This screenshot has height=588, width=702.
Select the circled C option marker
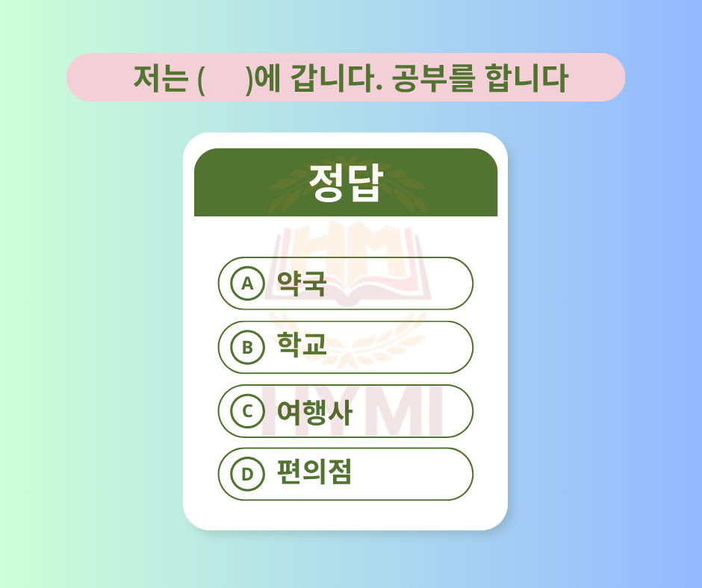248,411
